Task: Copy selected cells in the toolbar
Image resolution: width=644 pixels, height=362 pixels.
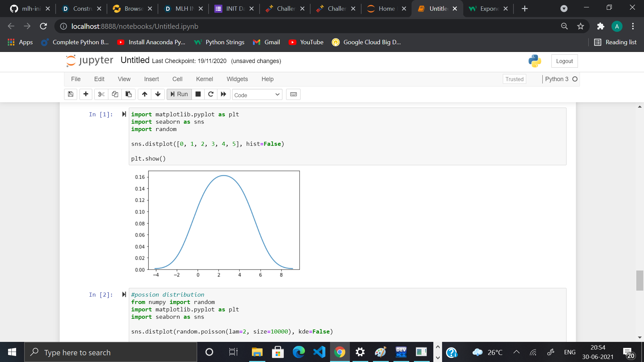Action: [x=115, y=94]
